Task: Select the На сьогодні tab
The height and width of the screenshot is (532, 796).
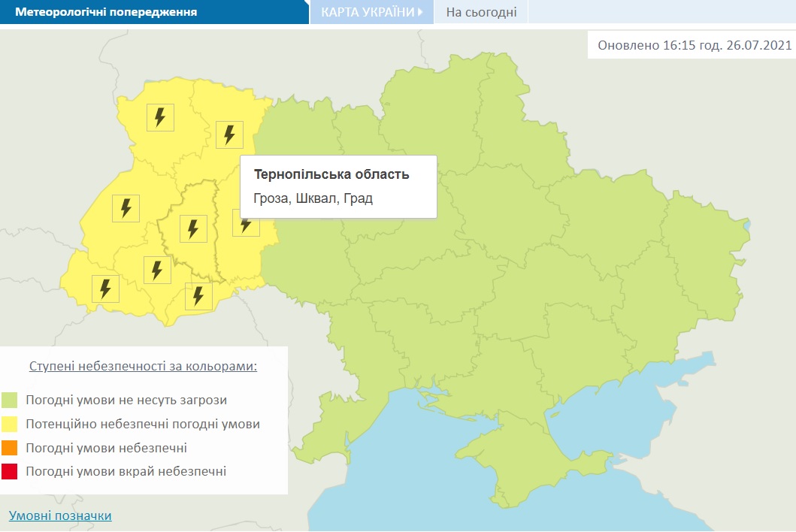Action: pyautogui.click(x=481, y=12)
